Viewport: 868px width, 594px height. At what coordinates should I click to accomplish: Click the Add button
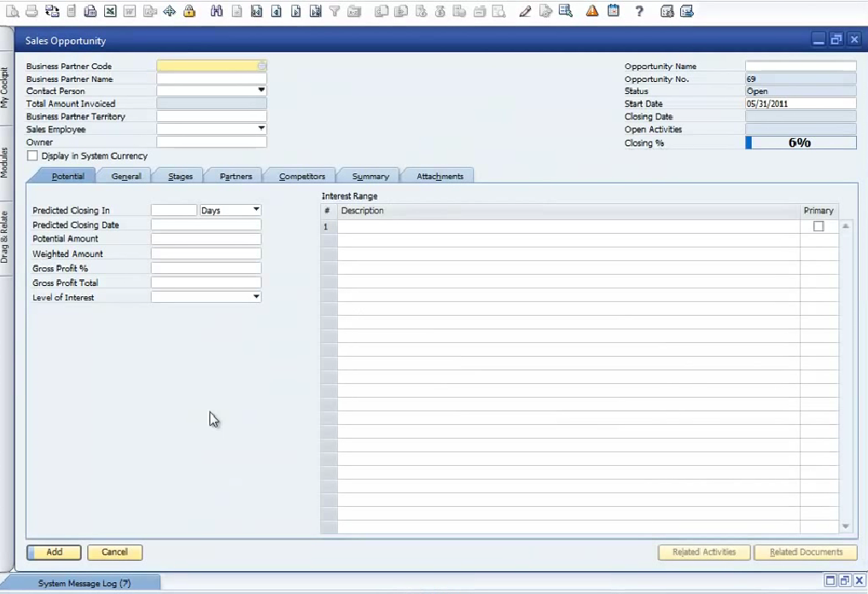click(x=53, y=552)
